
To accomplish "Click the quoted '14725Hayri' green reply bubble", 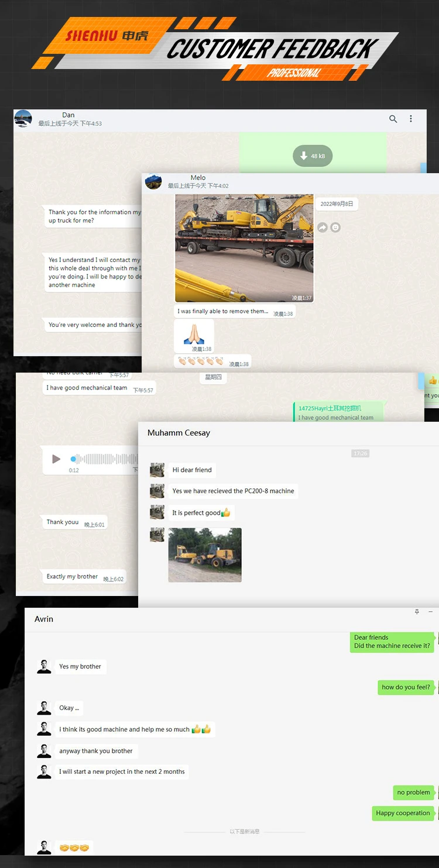I will click(338, 412).
